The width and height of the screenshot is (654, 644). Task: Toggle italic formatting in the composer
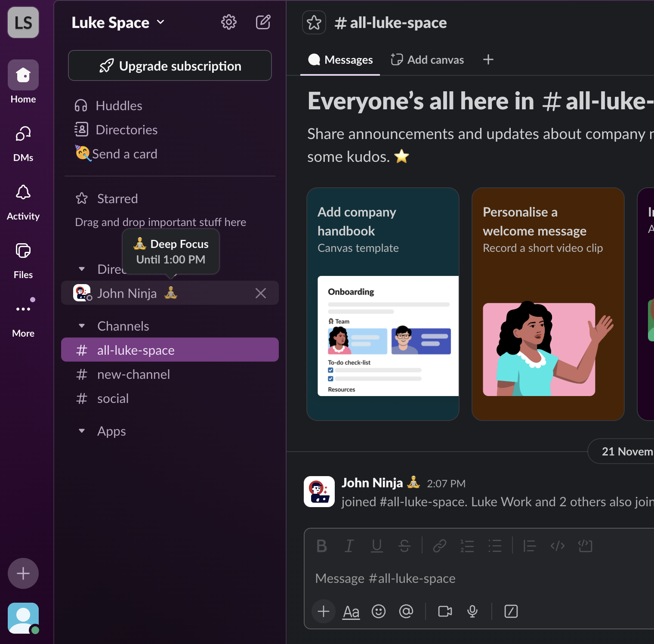click(x=349, y=546)
